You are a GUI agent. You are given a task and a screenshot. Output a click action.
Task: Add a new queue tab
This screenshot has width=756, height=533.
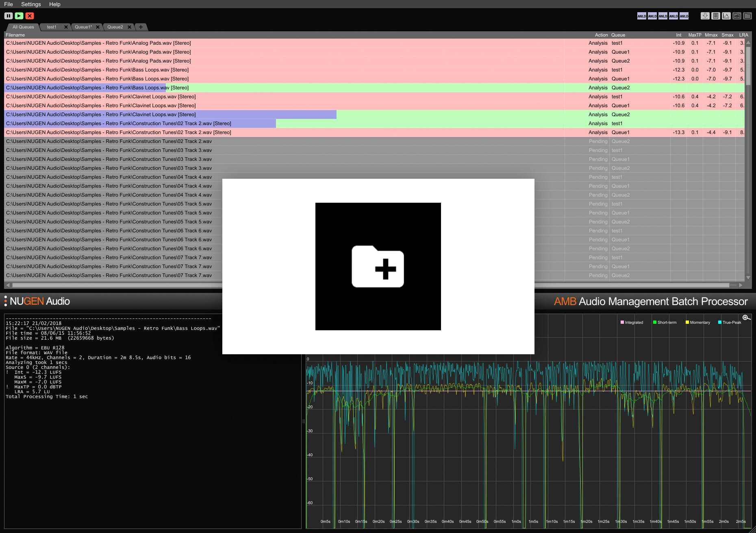tap(141, 27)
